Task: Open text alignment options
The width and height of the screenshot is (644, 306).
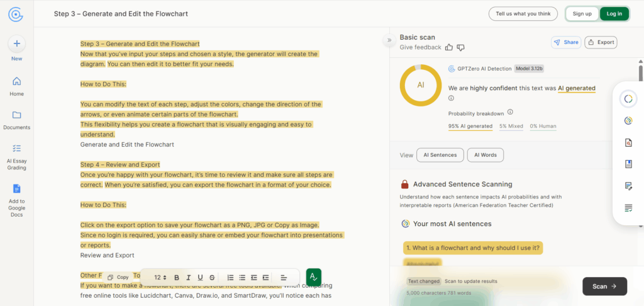Action: coord(284,278)
